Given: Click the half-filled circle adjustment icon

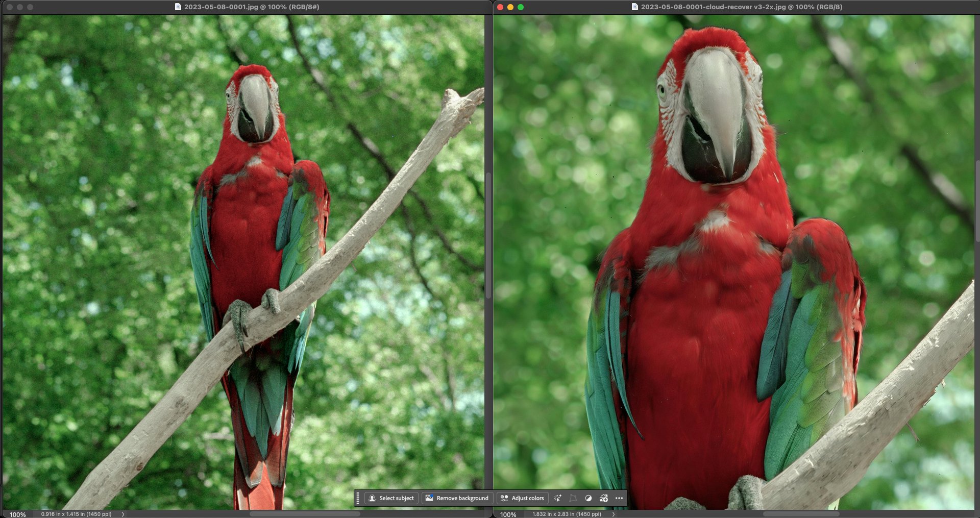Looking at the screenshot, I should pos(588,498).
